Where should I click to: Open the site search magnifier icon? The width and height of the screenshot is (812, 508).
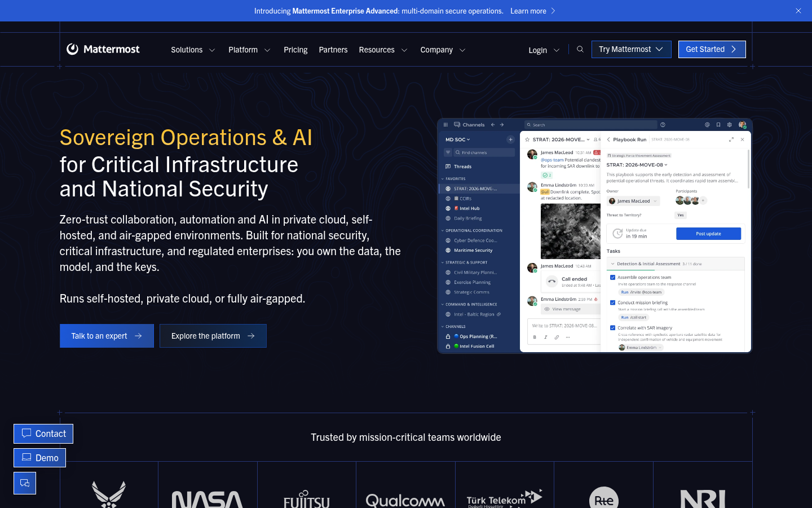(x=580, y=49)
